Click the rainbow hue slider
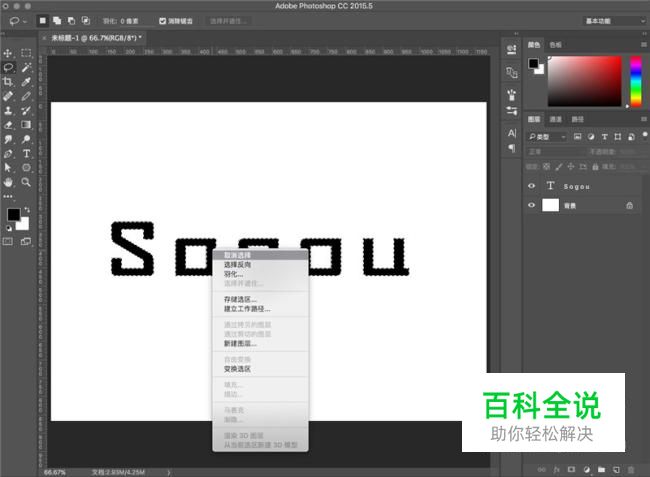 (636, 81)
